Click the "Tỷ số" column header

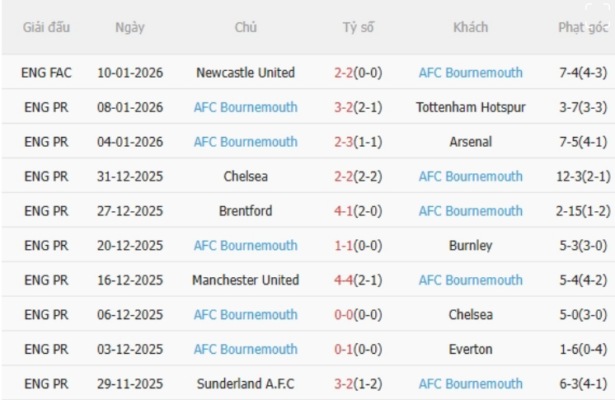tap(355, 28)
